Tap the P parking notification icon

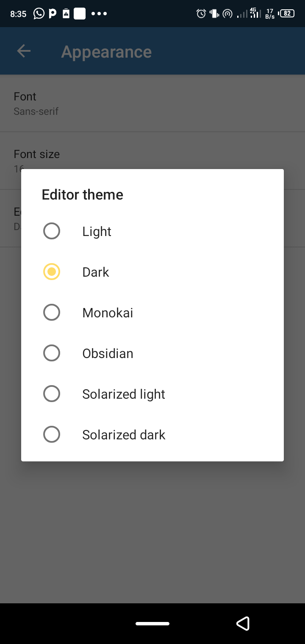click(53, 14)
